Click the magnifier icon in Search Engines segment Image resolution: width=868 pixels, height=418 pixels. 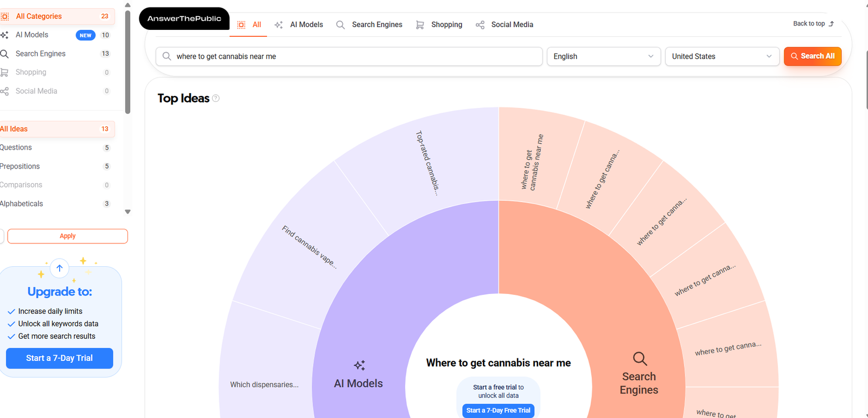[x=640, y=358]
